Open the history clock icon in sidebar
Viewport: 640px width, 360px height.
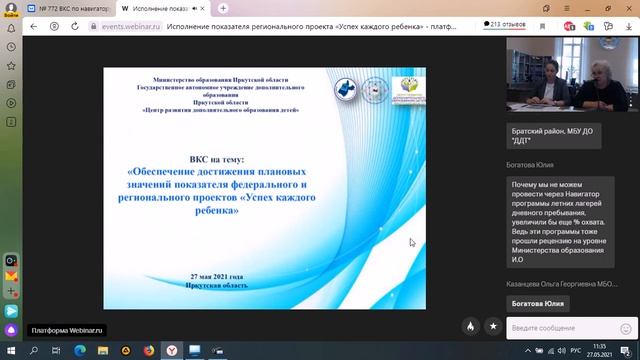(x=11, y=47)
